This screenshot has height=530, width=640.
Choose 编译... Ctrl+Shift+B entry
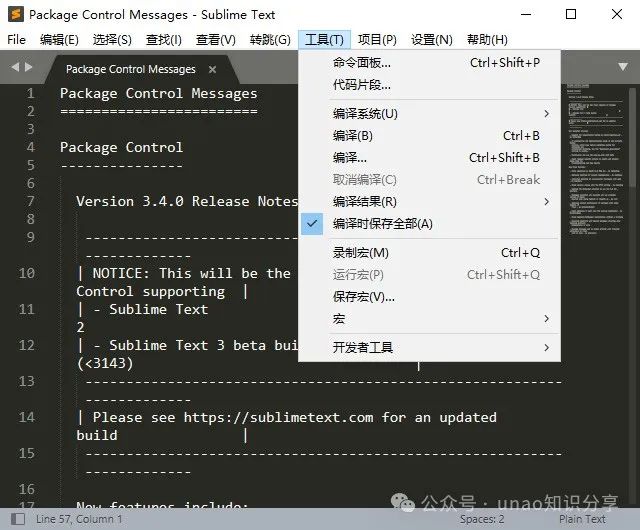(x=429, y=158)
